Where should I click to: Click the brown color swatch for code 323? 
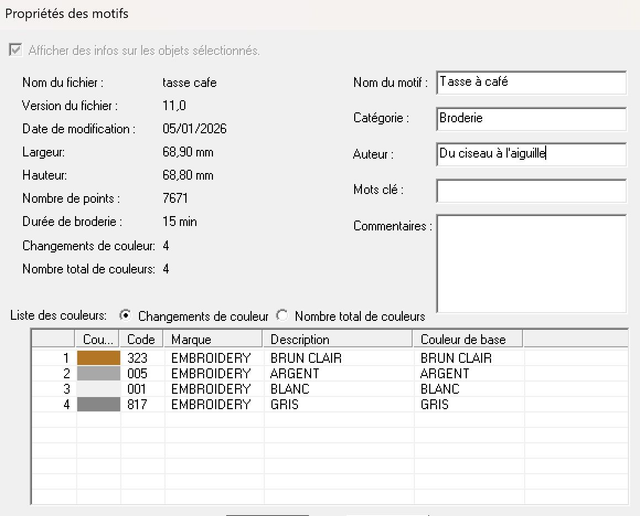pos(99,357)
